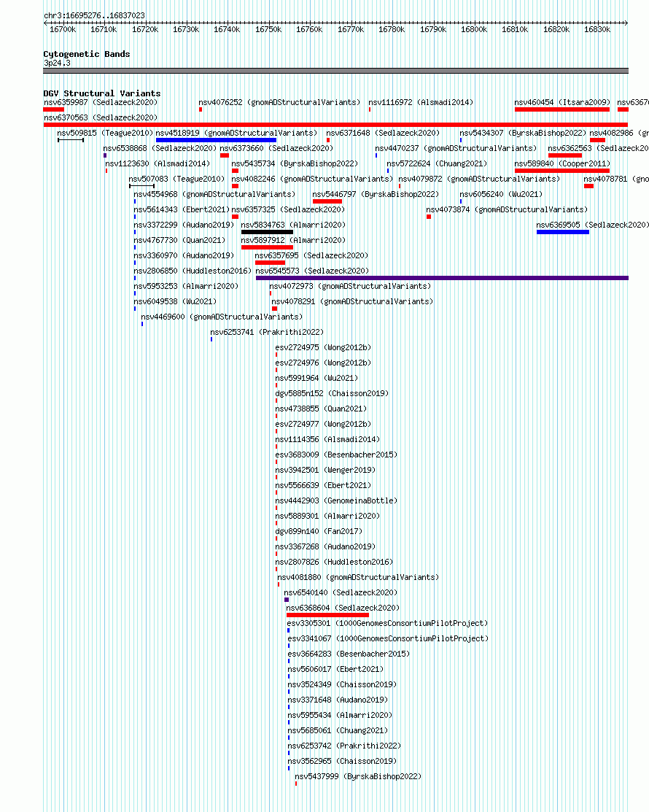Open nsv3360970 (Audano2019) label
This screenshot has height=812, width=649.
click(184, 255)
